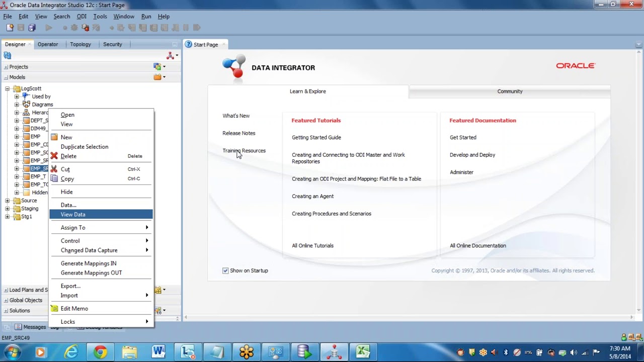Click the Edit Memo note icon
644x362 pixels.
click(54, 308)
